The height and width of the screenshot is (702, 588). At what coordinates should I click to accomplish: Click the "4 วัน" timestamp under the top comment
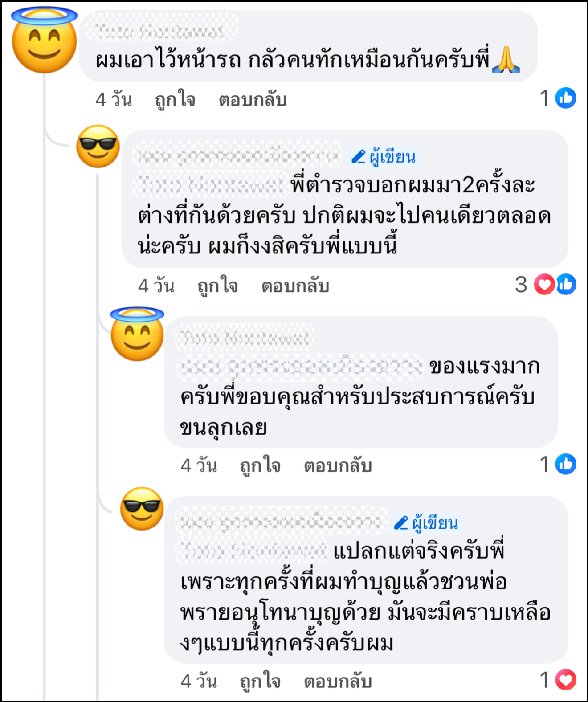coord(114,99)
